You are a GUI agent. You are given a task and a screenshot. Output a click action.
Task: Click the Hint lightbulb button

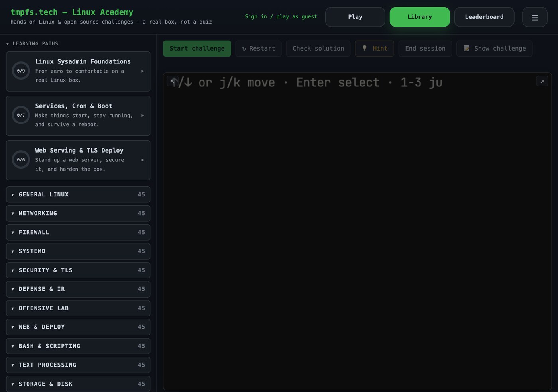374,49
